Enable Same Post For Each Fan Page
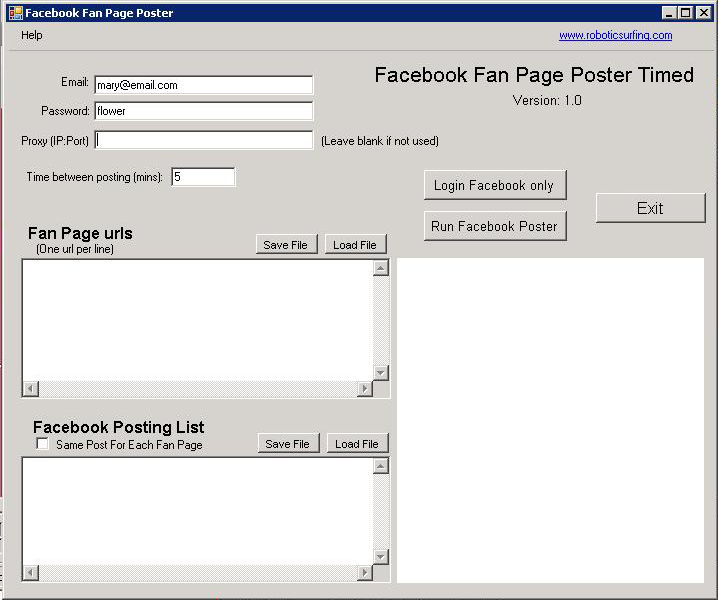The height and width of the screenshot is (600, 718). [x=43, y=444]
